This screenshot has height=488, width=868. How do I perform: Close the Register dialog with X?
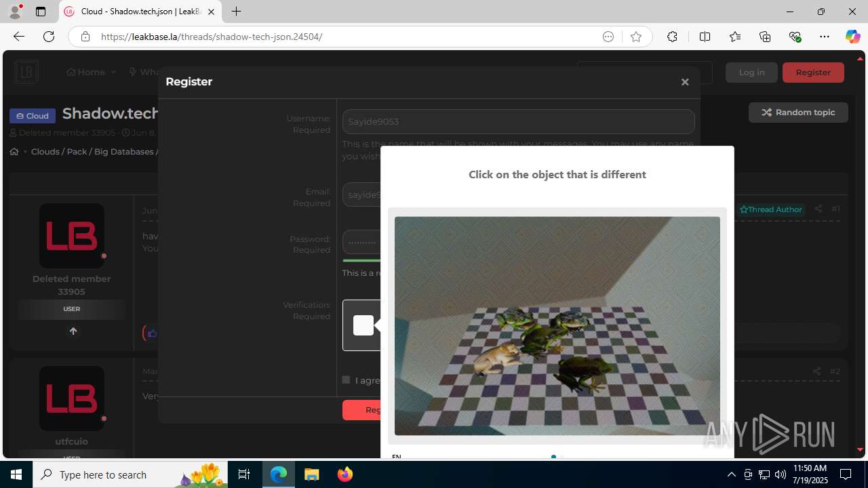[685, 82]
